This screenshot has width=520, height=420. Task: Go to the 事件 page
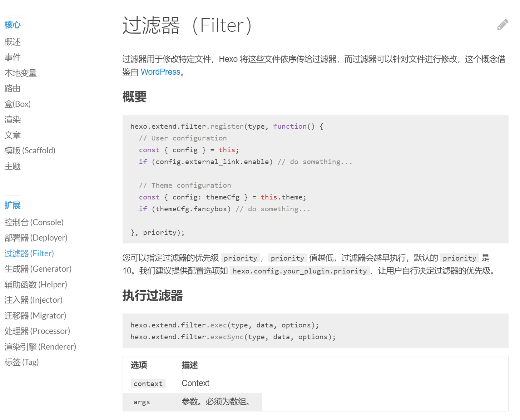pos(13,57)
